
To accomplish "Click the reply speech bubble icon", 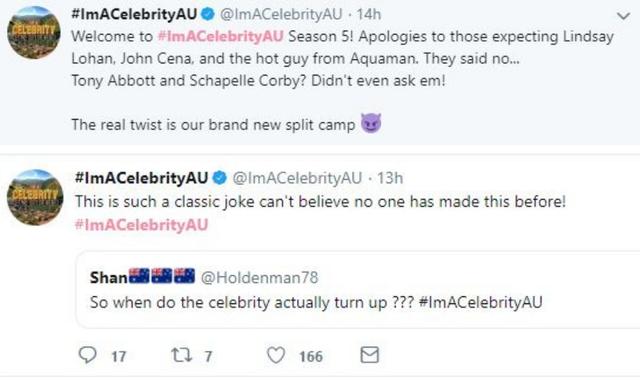I will tap(87, 355).
